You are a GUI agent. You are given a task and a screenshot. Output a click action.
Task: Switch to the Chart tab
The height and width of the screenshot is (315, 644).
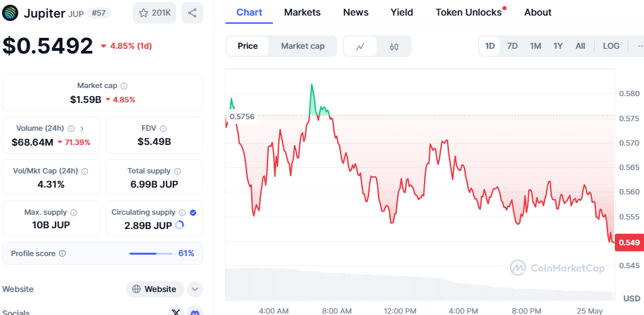(x=249, y=12)
